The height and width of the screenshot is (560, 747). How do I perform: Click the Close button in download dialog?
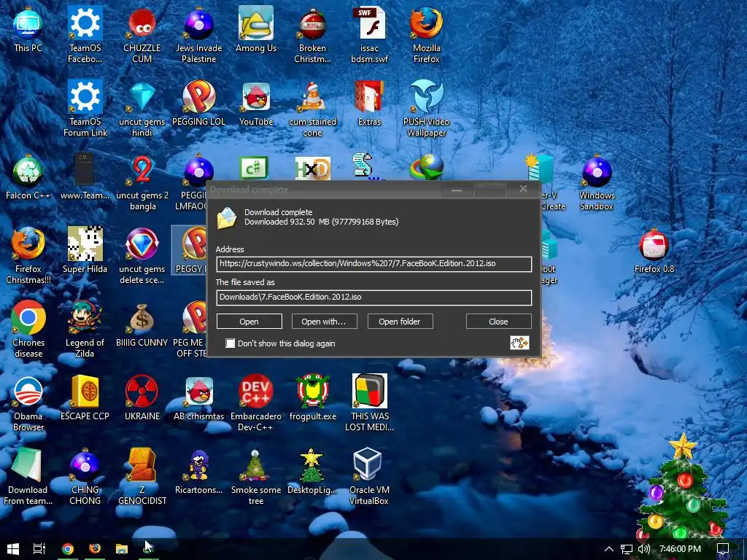[x=498, y=322]
